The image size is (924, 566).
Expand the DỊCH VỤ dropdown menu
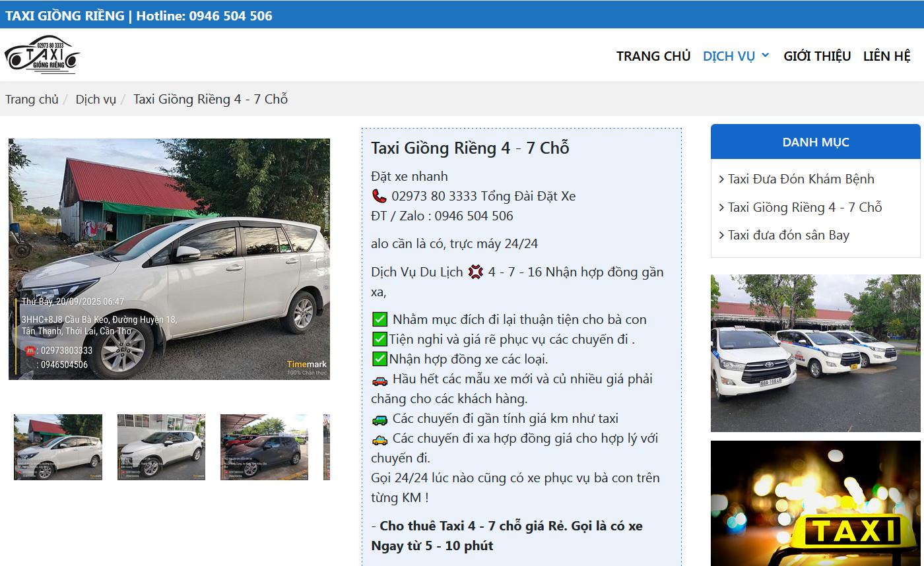click(x=735, y=55)
